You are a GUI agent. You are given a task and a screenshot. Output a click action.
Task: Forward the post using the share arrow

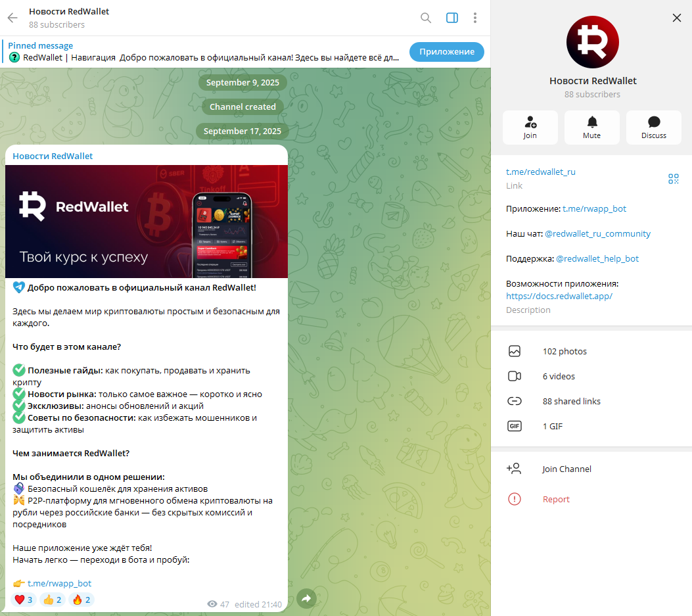tap(306, 599)
